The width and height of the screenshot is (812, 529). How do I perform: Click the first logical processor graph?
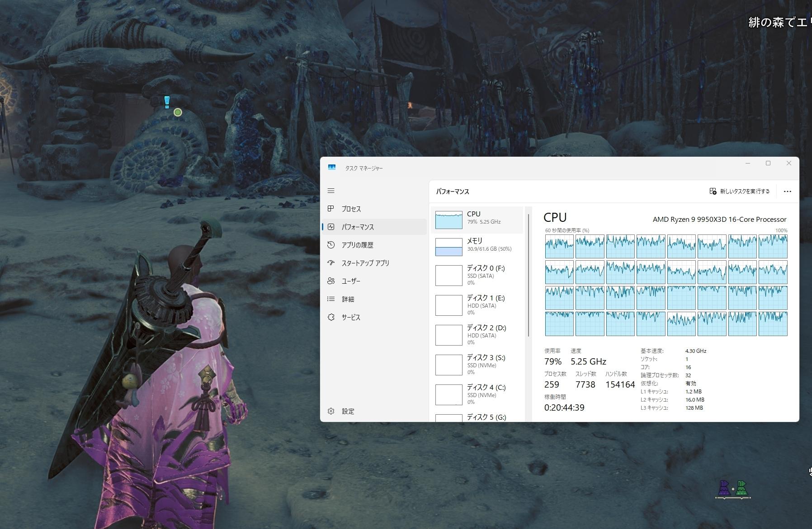[x=559, y=246]
